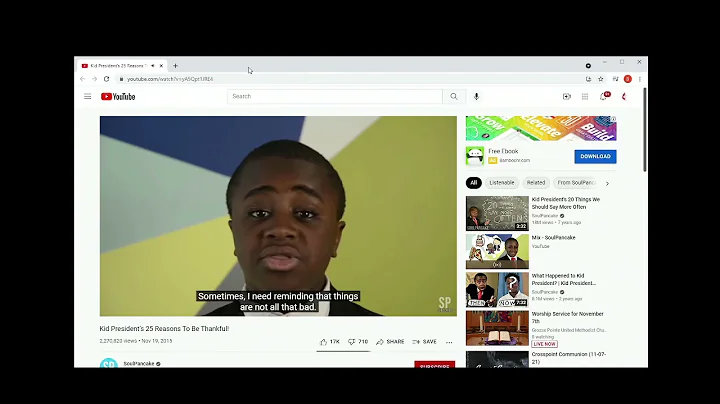Image resolution: width=720 pixels, height=404 pixels.
Task: Click the Subscribe button
Action: [434, 365]
